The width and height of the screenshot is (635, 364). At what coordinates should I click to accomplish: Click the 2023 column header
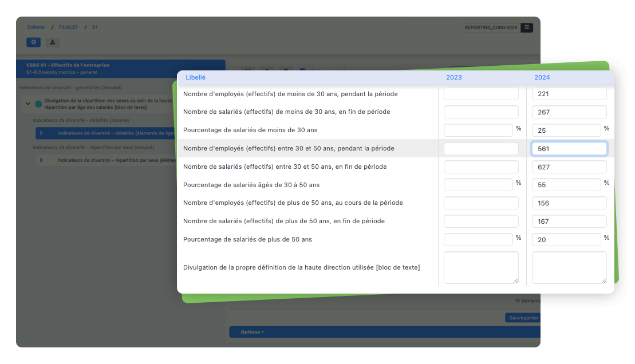pyautogui.click(x=453, y=77)
